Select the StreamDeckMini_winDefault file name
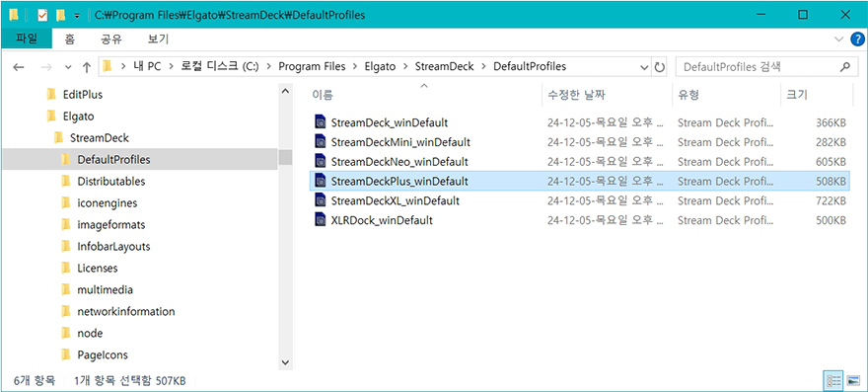 [400, 142]
